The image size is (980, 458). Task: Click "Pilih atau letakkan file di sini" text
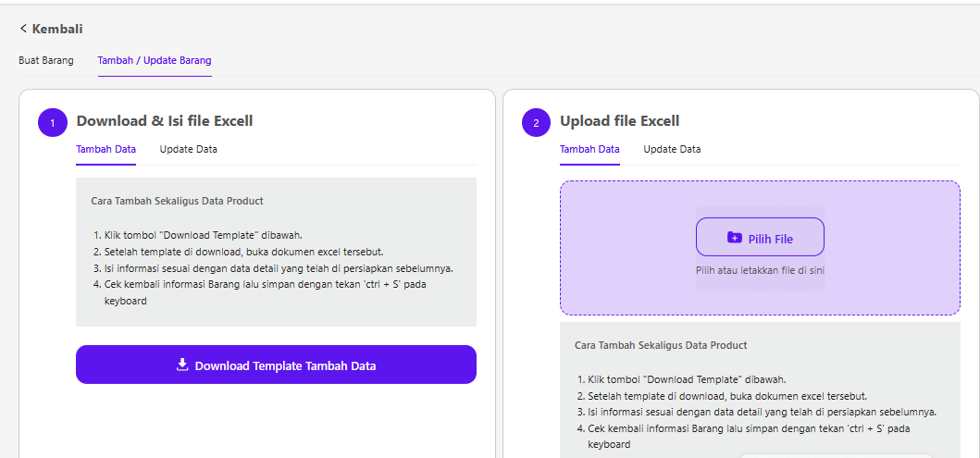click(760, 271)
